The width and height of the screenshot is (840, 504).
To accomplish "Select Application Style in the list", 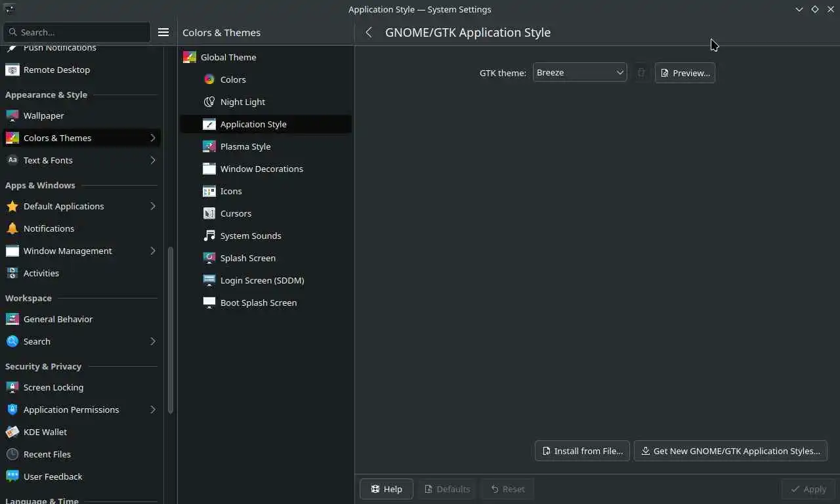I will pos(266,124).
